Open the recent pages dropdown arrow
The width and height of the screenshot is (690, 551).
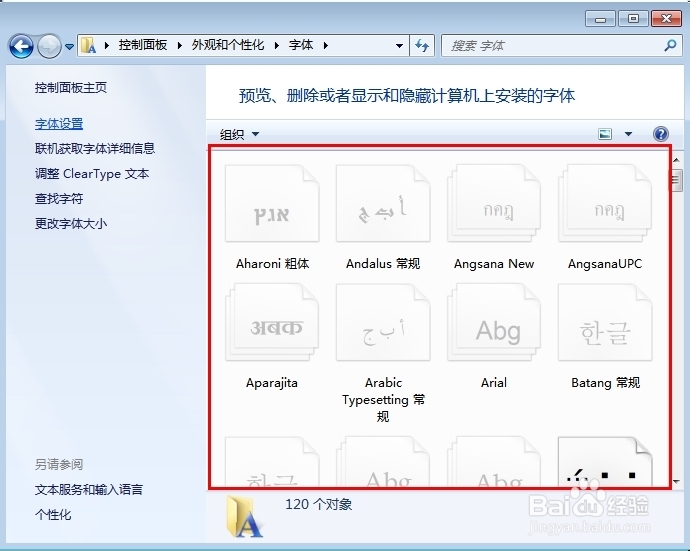69,46
